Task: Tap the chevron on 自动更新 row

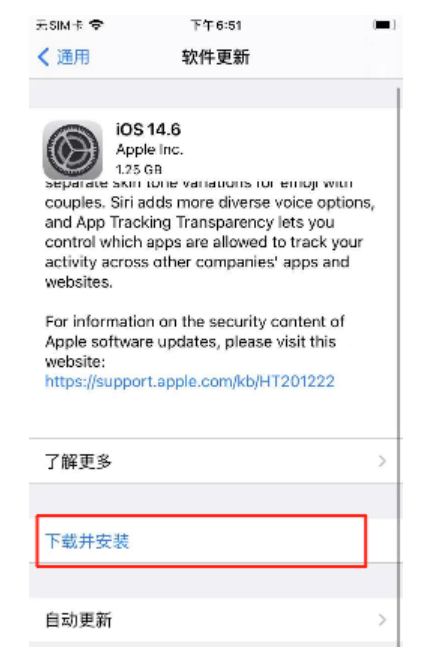Action: click(x=382, y=620)
